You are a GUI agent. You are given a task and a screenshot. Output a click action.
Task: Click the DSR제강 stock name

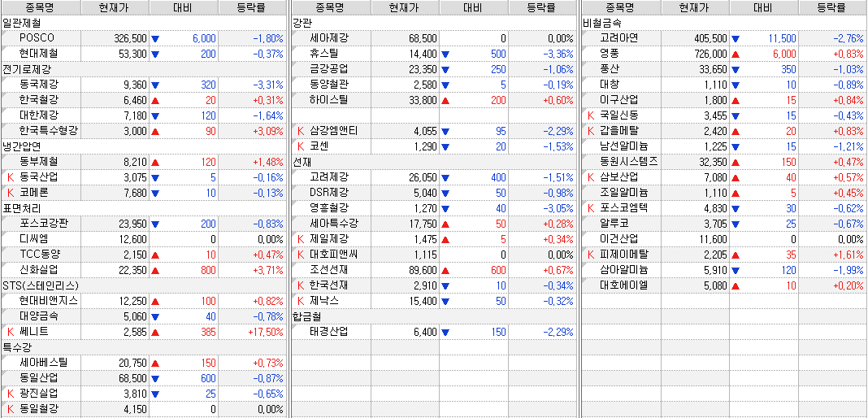pyautogui.click(x=329, y=194)
